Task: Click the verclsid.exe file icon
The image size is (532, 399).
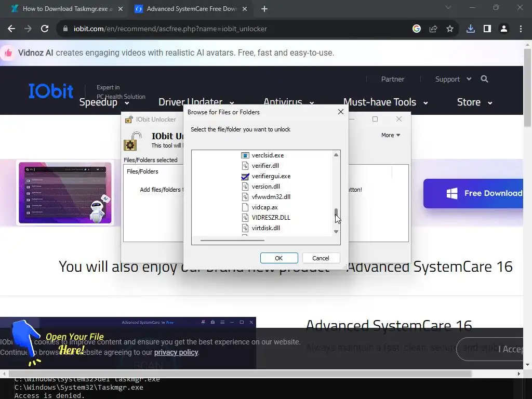Action: (x=245, y=155)
